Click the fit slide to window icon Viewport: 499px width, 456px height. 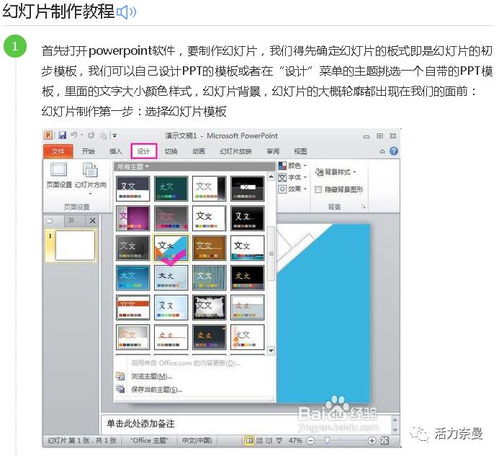(x=385, y=441)
